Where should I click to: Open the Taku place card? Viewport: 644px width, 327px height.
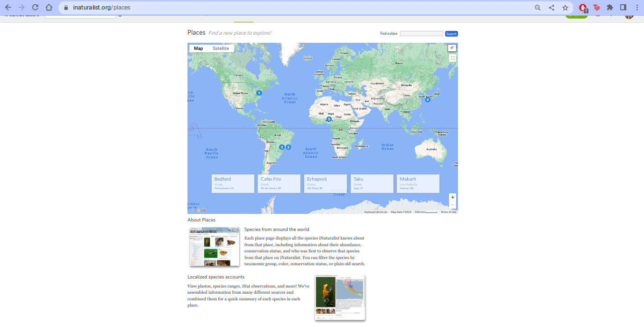coord(372,183)
